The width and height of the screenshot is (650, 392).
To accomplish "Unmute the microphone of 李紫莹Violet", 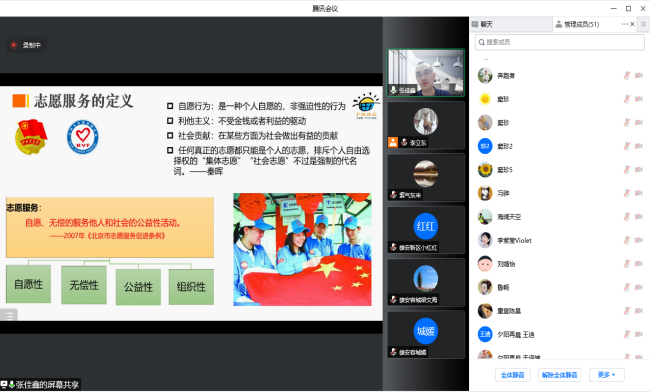I will click(x=627, y=240).
